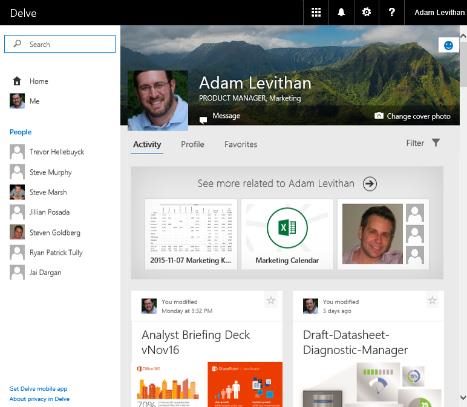Open Jillian Posada's profile
Viewport: 467px width, 407px height.
(49, 212)
